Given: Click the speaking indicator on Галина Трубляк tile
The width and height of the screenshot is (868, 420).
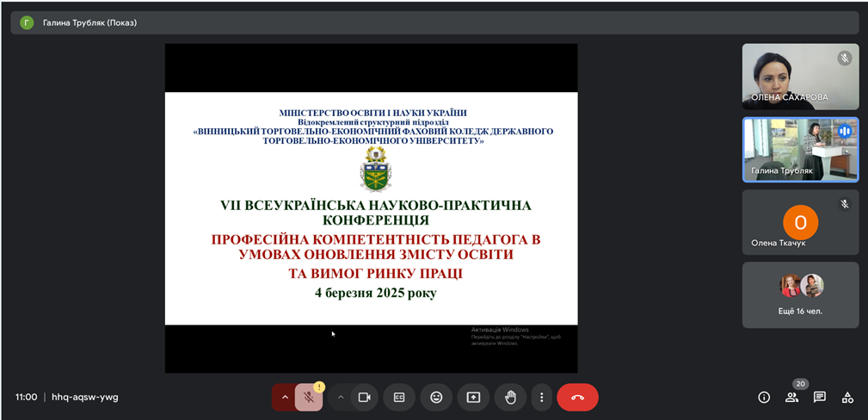Looking at the screenshot, I should coord(844,132).
